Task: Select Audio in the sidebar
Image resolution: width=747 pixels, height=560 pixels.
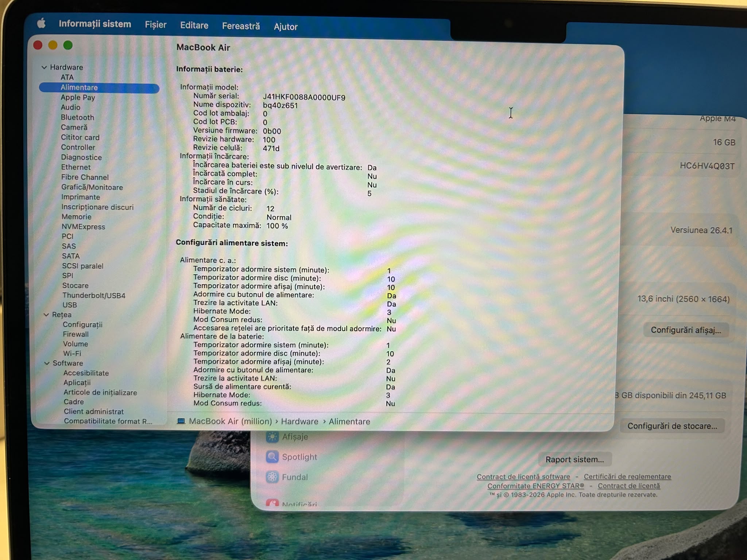Action: (70, 107)
